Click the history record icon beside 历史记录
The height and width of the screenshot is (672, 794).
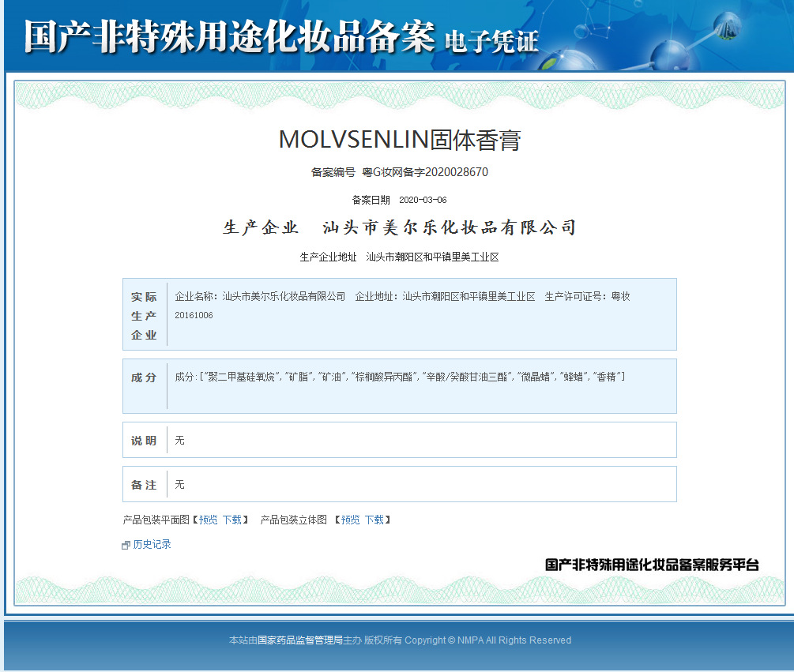[126, 545]
